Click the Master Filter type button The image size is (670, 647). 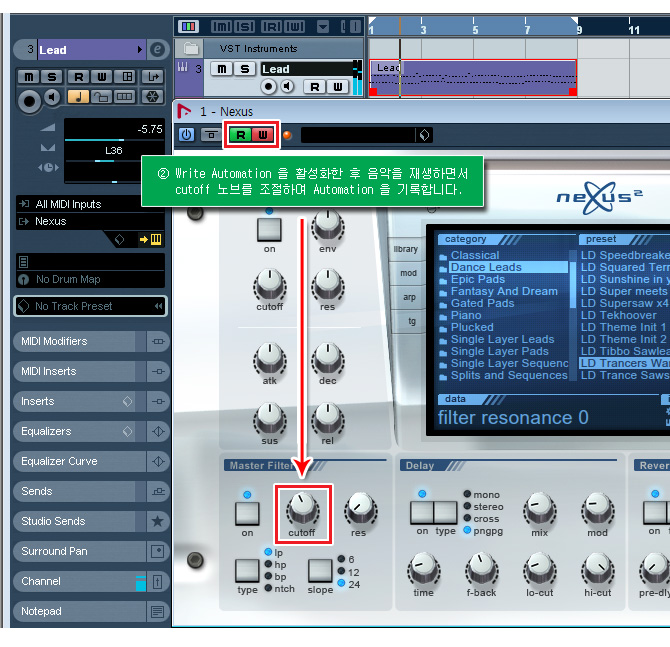pos(247,571)
